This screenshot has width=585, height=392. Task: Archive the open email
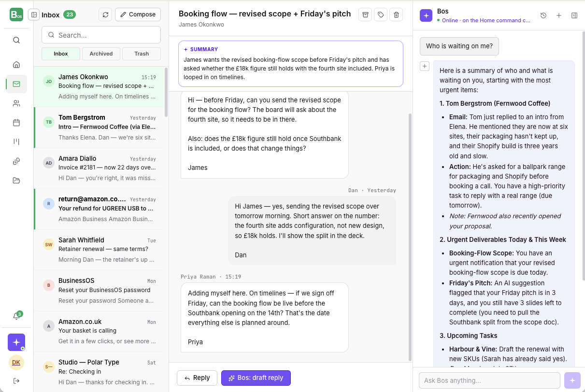tap(365, 15)
